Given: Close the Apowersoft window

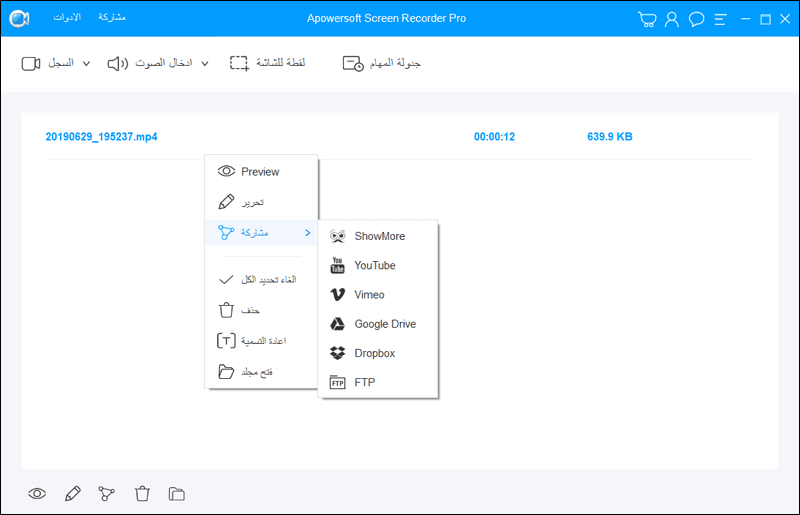Looking at the screenshot, I should point(785,19).
